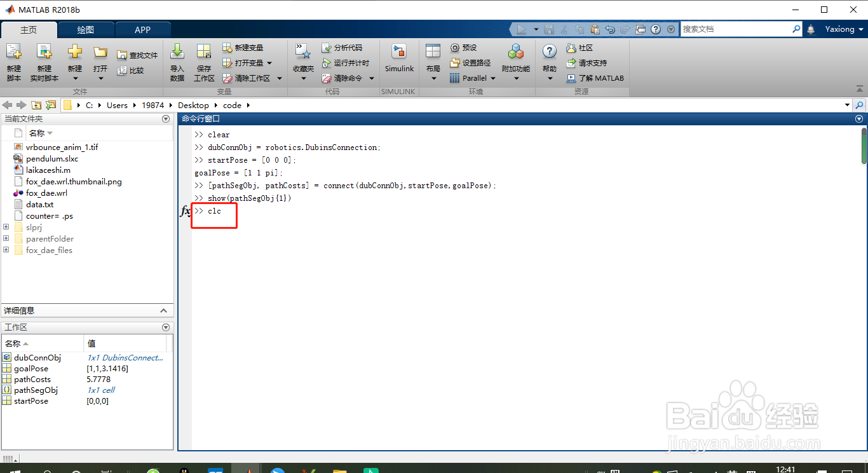Click the notification bell icon
Screen dimensions: 868x473
tap(811, 29)
